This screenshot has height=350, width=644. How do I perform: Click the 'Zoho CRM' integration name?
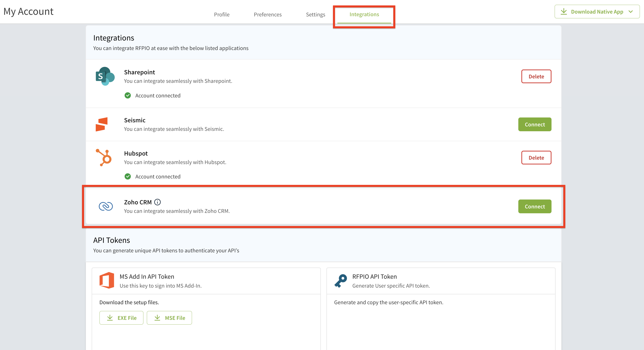pos(138,202)
